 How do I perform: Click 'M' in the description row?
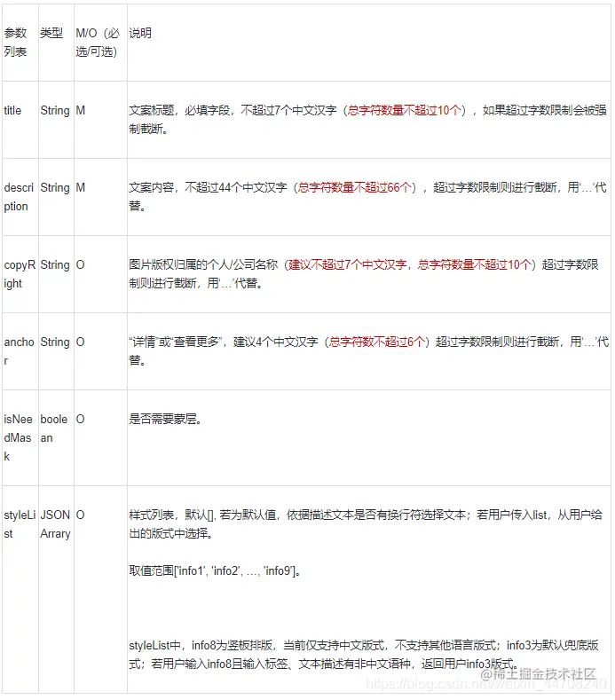pos(81,187)
